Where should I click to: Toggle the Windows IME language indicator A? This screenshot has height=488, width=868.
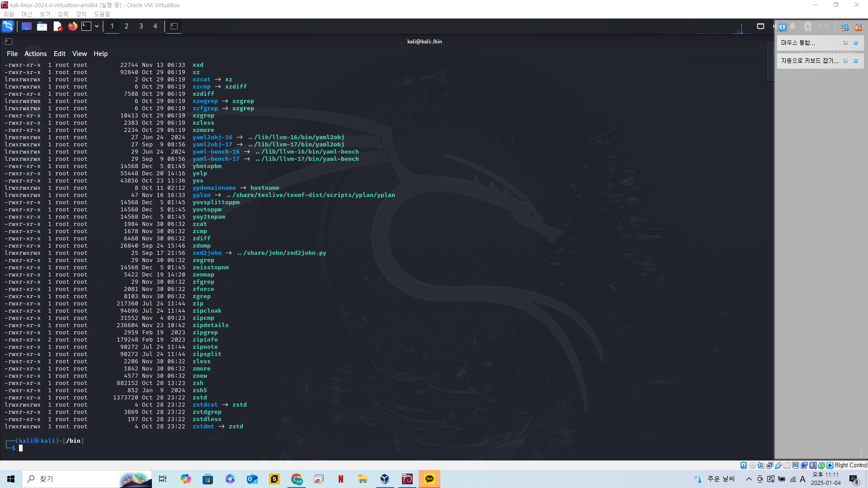tap(802, 479)
